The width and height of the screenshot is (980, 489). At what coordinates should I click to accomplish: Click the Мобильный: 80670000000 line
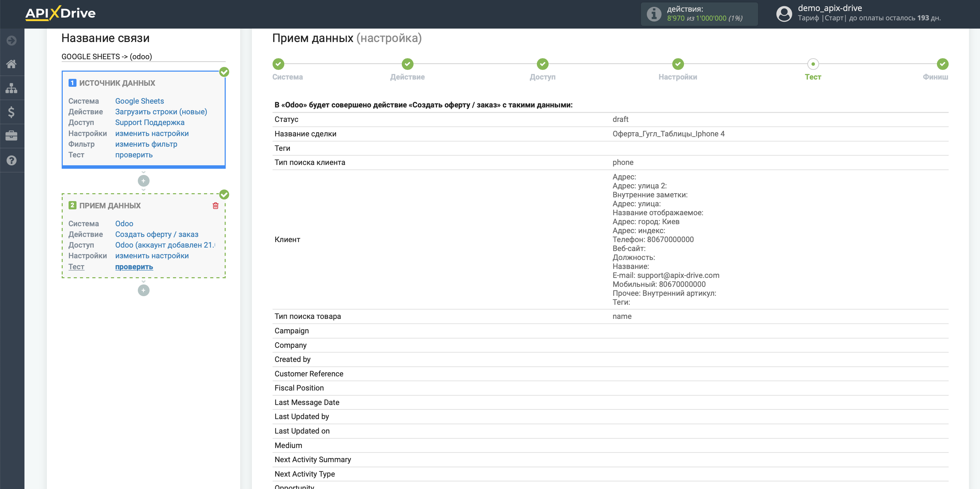(659, 284)
